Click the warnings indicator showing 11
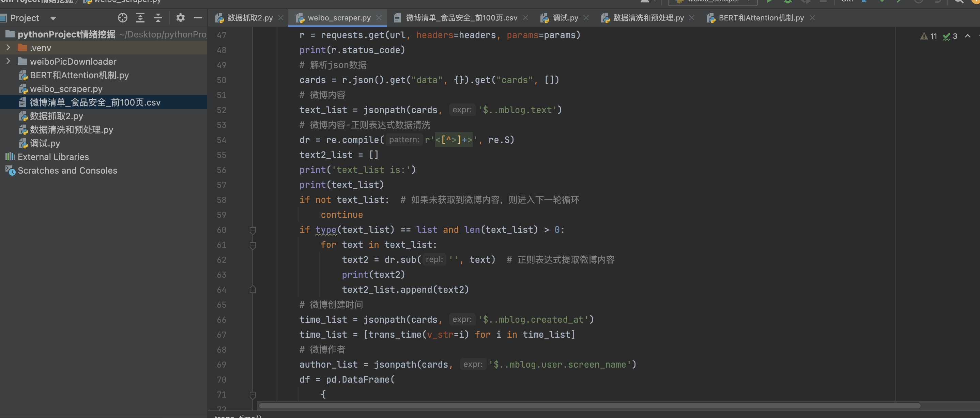980x418 pixels. [x=929, y=36]
